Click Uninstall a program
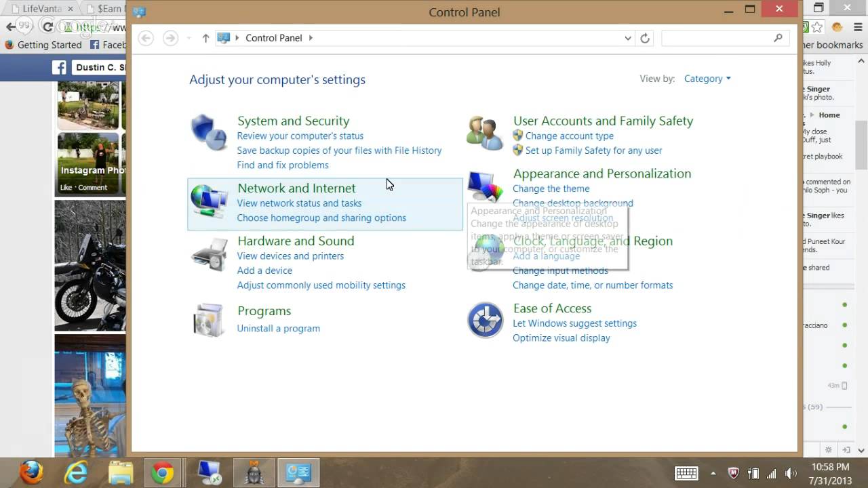Image resolution: width=868 pixels, height=488 pixels. coord(279,328)
